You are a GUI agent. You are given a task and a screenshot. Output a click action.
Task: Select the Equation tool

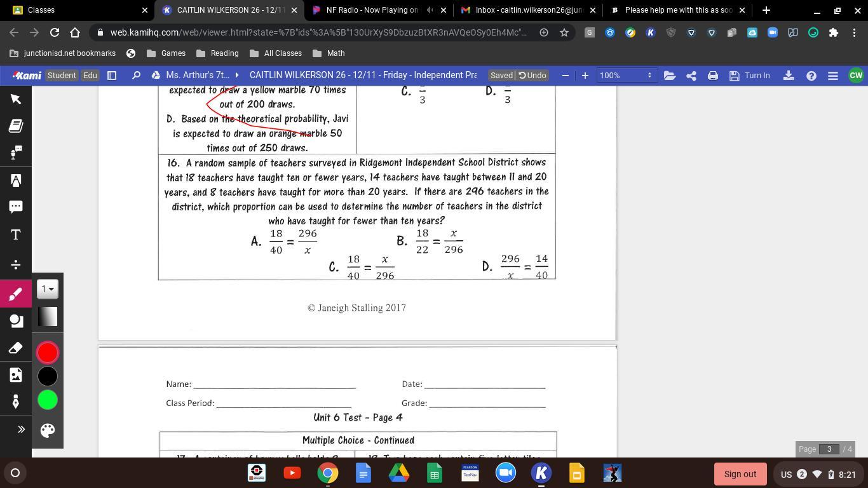pyautogui.click(x=16, y=264)
